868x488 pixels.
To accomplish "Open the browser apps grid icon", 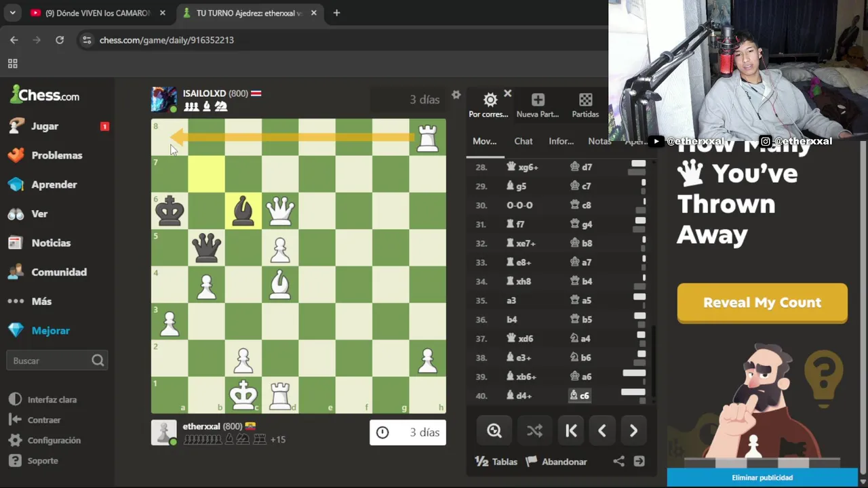I will click(x=12, y=64).
